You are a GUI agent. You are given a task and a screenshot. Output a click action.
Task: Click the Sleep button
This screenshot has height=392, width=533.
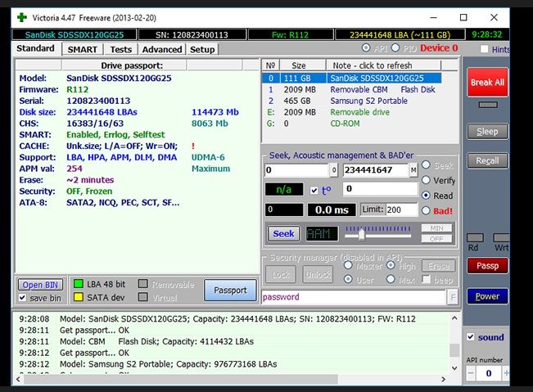(487, 132)
